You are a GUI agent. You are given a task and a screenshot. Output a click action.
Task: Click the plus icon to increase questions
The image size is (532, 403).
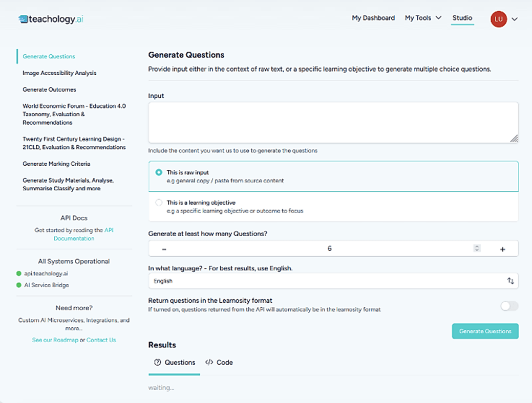coord(502,249)
